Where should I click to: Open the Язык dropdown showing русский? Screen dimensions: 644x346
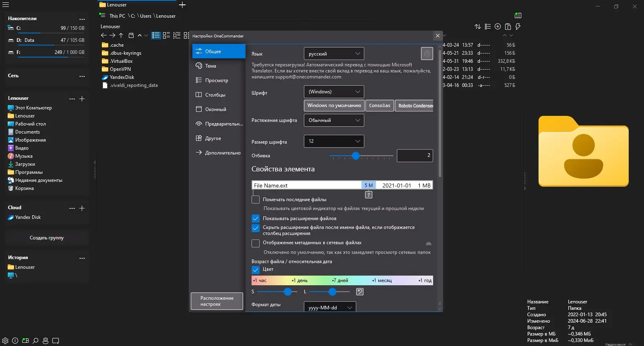tap(334, 54)
